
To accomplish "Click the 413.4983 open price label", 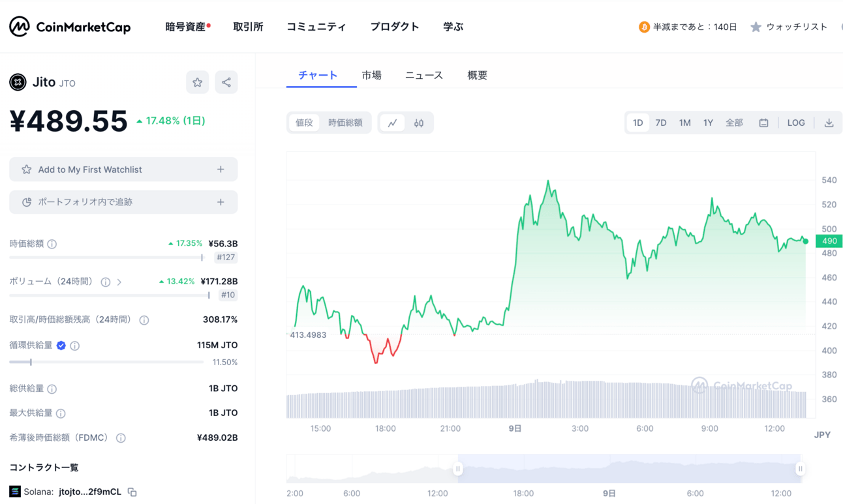I will point(308,335).
